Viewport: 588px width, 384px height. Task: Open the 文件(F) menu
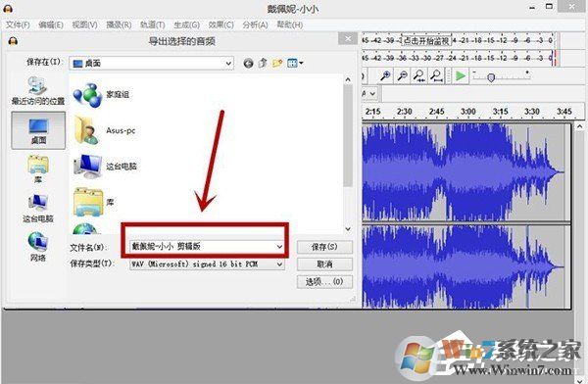pyautogui.click(x=18, y=24)
